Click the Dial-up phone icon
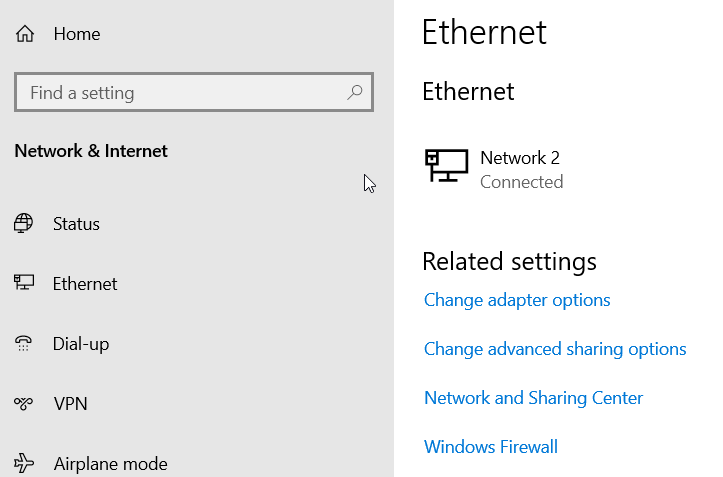723x477 pixels. (x=24, y=344)
